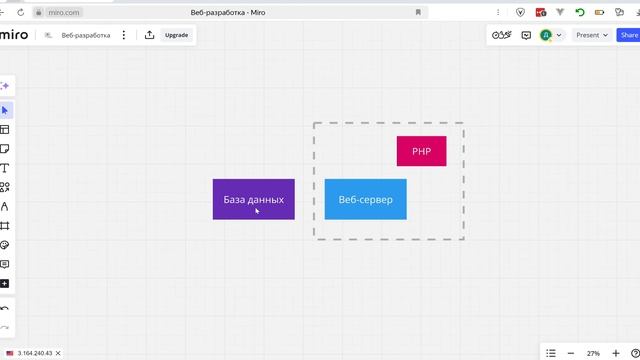Dismiss the 3.164.240.43 VPN indicator
The image size is (640, 360).
click(58, 353)
